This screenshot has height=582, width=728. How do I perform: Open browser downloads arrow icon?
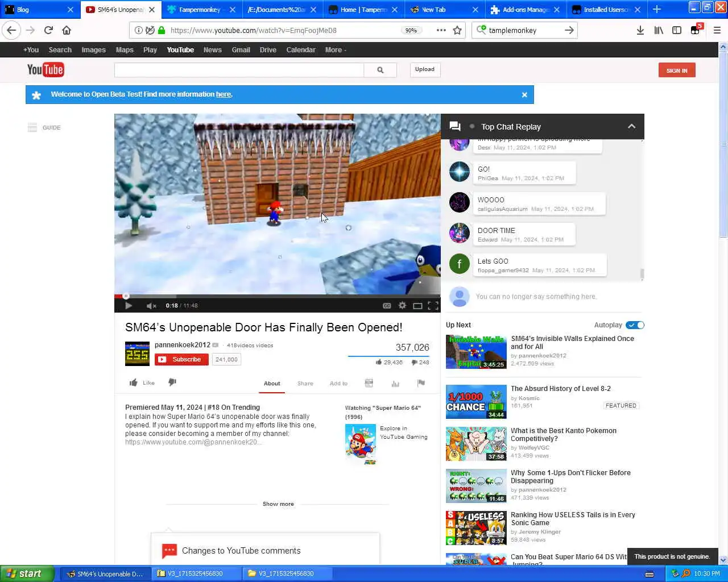tap(640, 30)
